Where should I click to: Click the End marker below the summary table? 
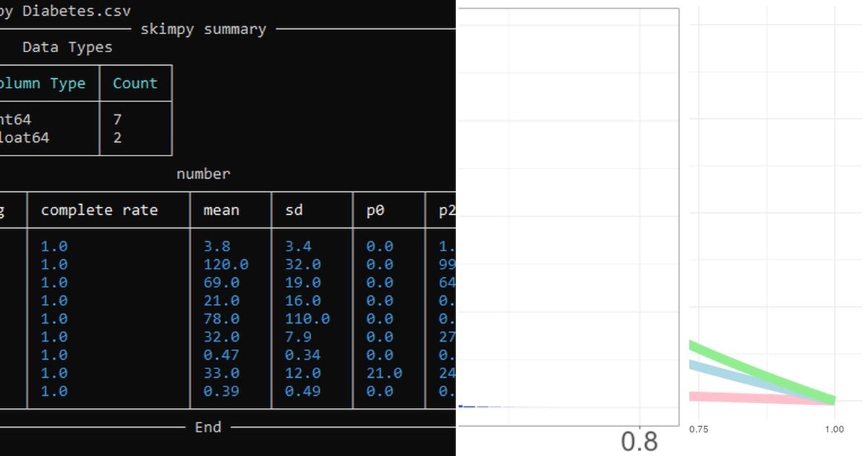click(x=208, y=427)
